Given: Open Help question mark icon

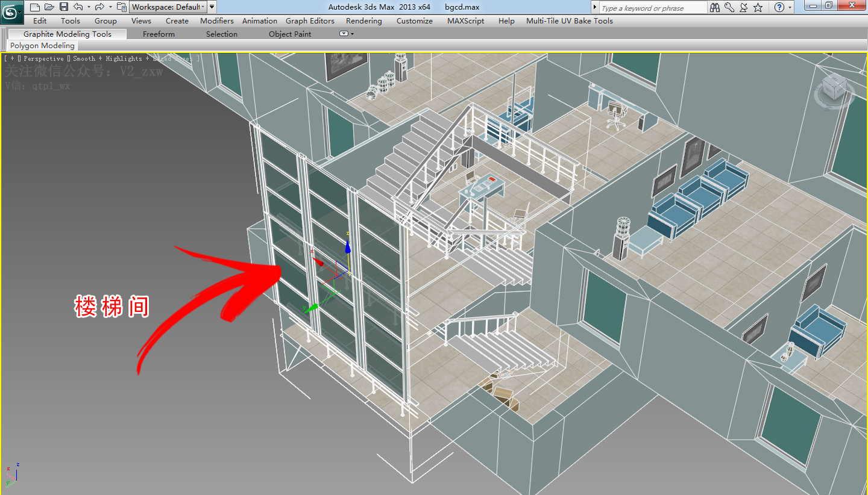Looking at the screenshot, I should click(779, 7).
